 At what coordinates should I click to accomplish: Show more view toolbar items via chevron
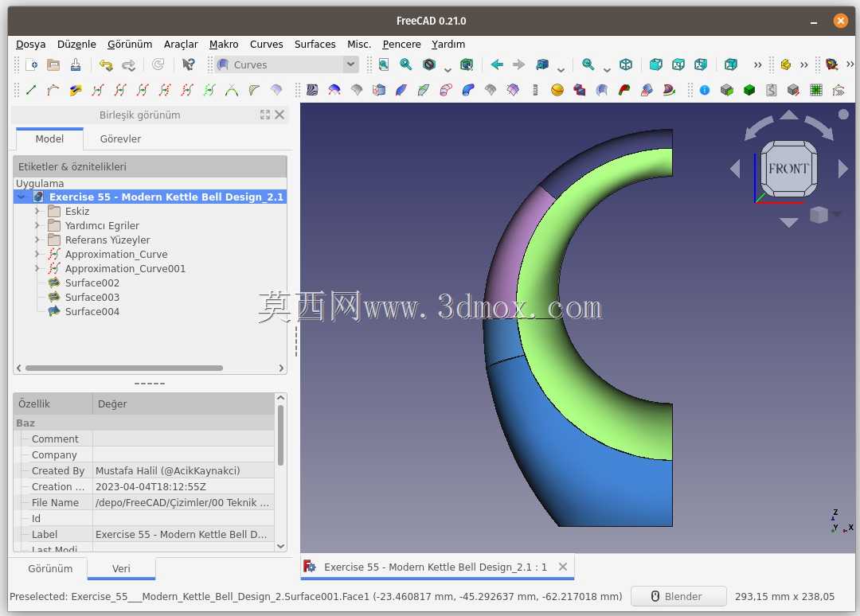(757, 64)
